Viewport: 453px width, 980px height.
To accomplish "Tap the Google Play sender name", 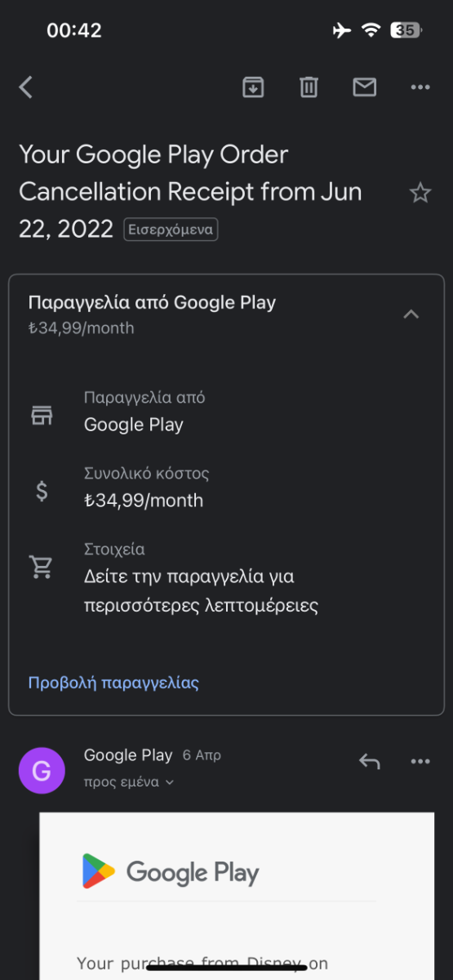I will [128, 755].
